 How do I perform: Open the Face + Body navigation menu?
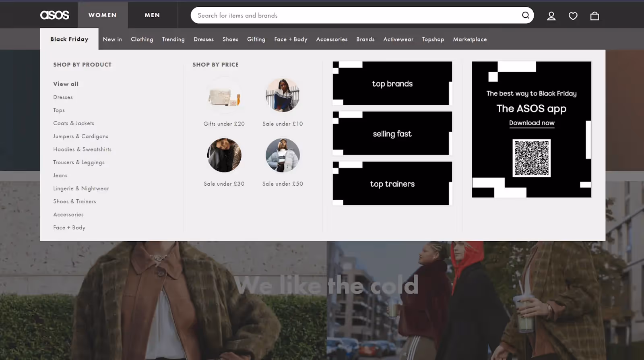tap(291, 39)
